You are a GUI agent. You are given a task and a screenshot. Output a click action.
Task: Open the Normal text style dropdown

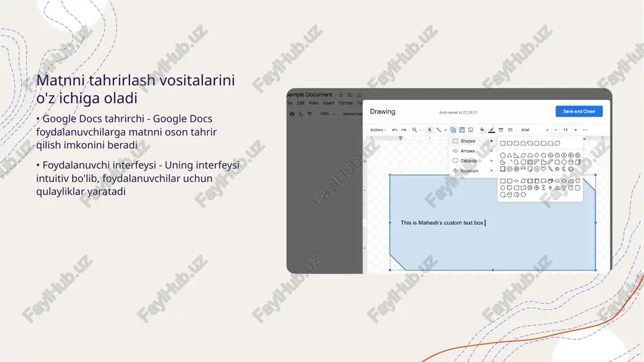[352, 114]
